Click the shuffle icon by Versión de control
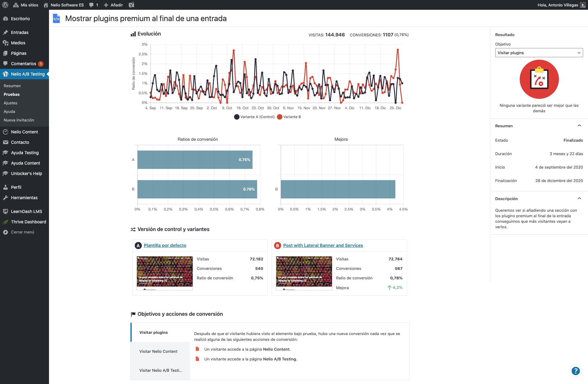The height and width of the screenshot is (384, 588). tap(133, 229)
